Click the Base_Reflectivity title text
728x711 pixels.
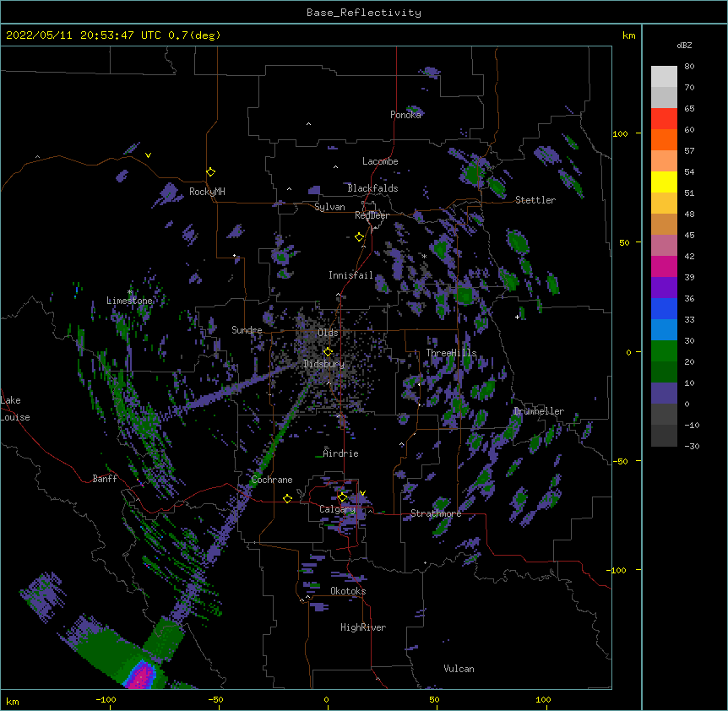364,13
